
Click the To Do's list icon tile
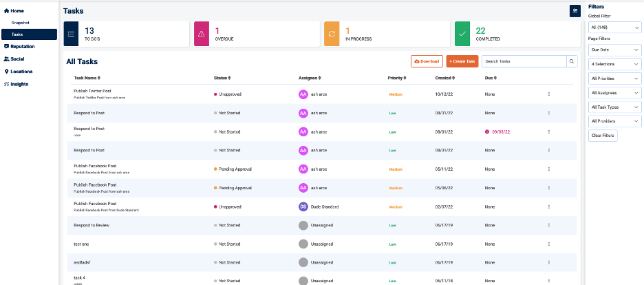(x=72, y=34)
